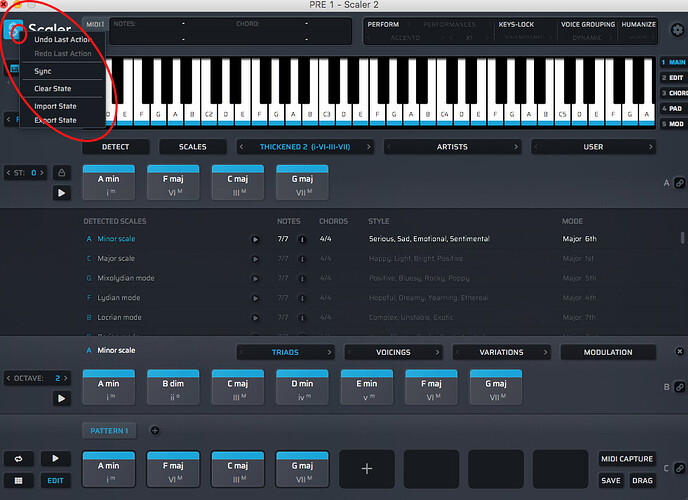Open next option after TRIADS

pyautogui.click(x=329, y=352)
